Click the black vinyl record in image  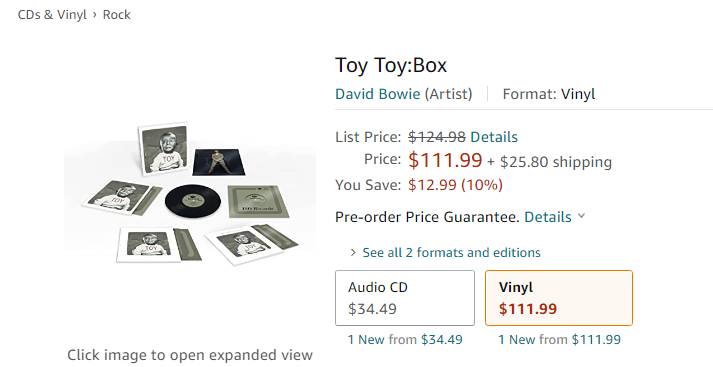(x=193, y=201)
